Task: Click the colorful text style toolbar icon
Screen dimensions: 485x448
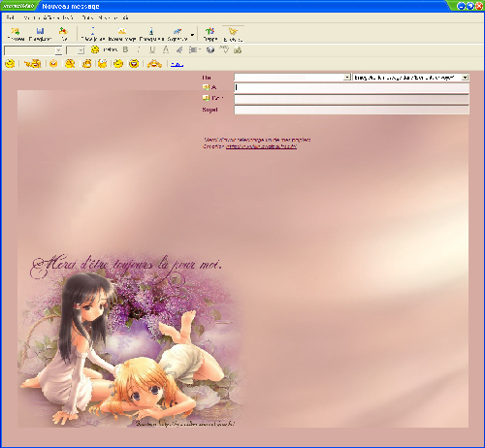Action: [210, 31]
